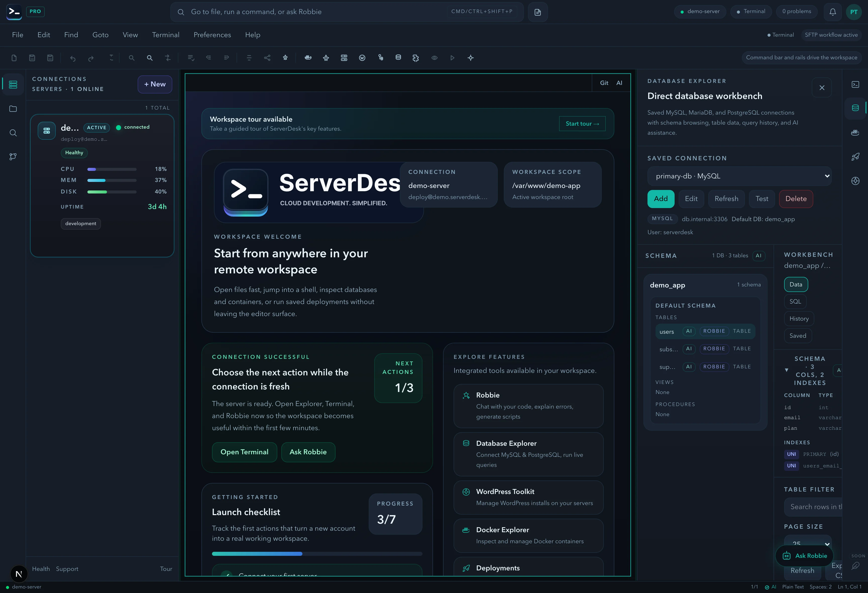The width and height of the screenshot is (868, 593).
Task: Click the play run icon in toolbar
Action: coord(452,58)
